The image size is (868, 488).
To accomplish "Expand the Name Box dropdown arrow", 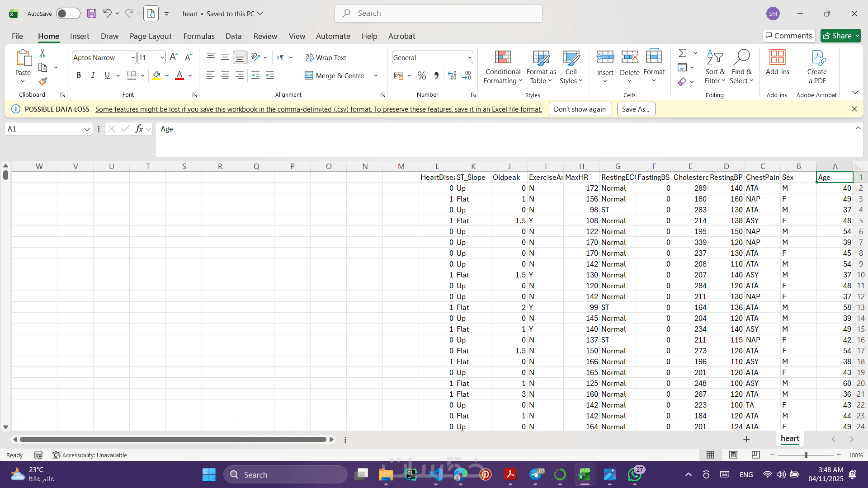I will click(x=86, y=129).
